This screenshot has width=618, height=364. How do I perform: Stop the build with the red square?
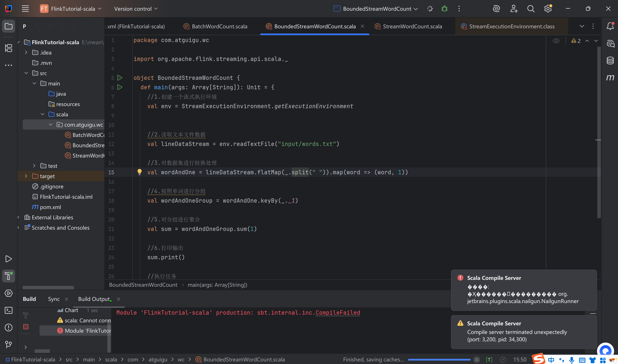pyautogui.click(x=26, y=327)
